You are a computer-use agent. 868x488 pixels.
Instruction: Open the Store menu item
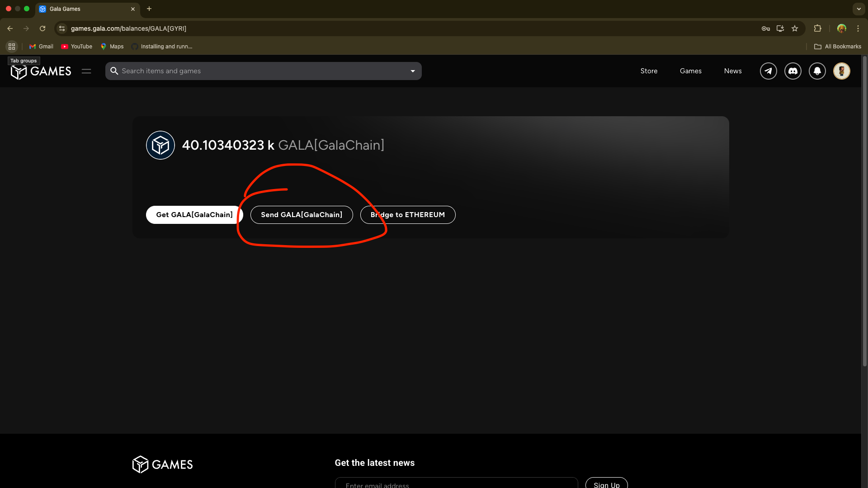pyautogui.click(x=649, y=71)
